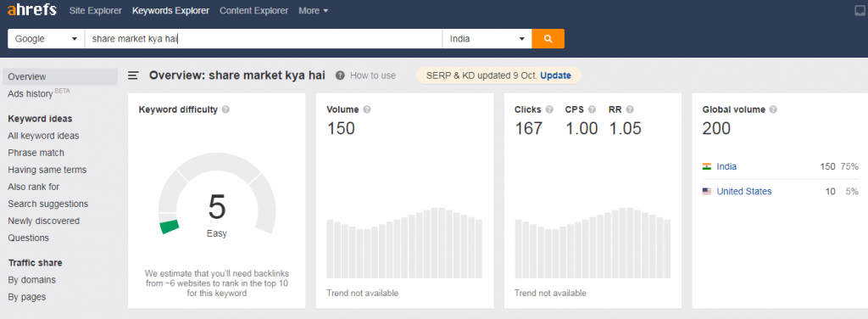The width and height of the screenshot is (868, 319).
Task: Open Content Explorer
Action: tap(254, 10)
